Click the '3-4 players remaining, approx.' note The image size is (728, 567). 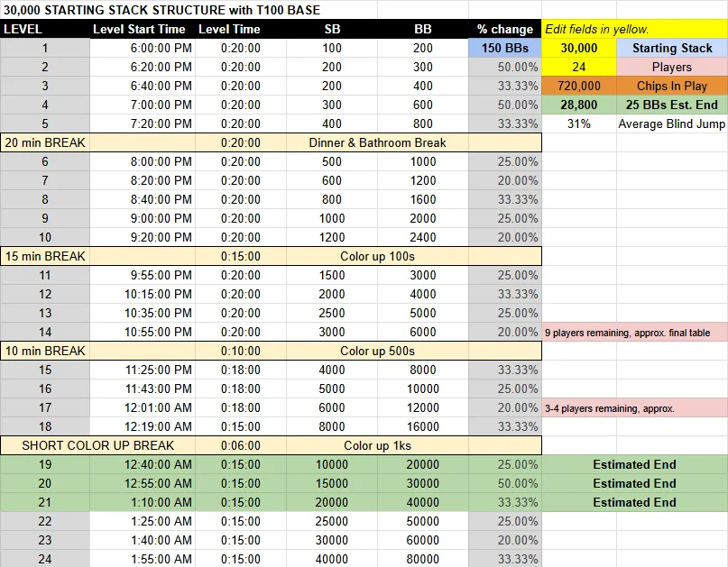click(x=634, y=407)
